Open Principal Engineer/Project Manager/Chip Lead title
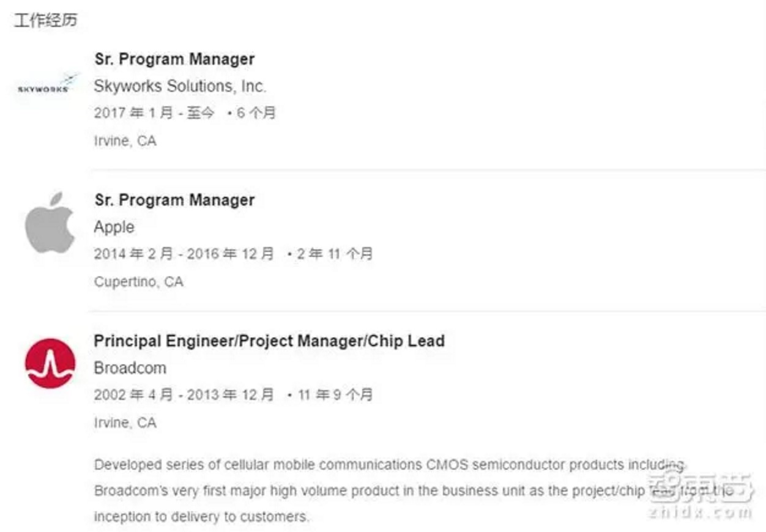Viewport: 766px width, 532px height. 269,341
